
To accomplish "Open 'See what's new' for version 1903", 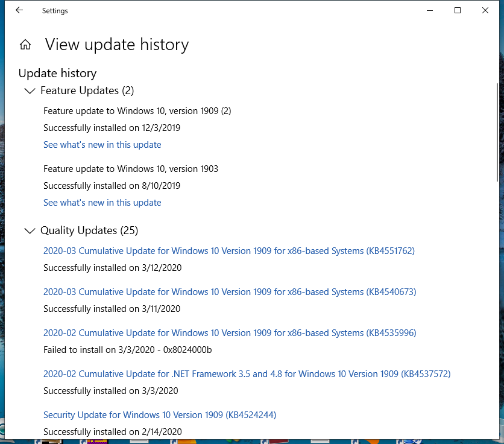I will (x=102, y=203).
